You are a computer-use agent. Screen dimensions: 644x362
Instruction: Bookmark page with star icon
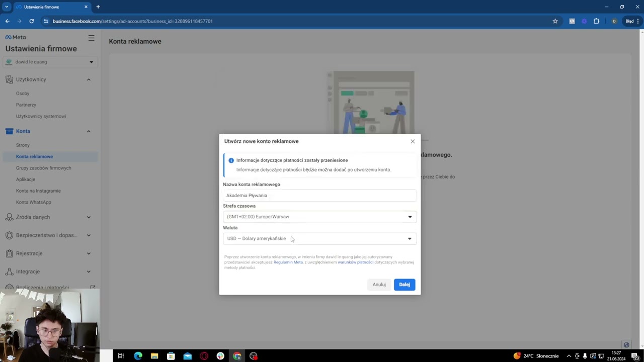(555, 21)
